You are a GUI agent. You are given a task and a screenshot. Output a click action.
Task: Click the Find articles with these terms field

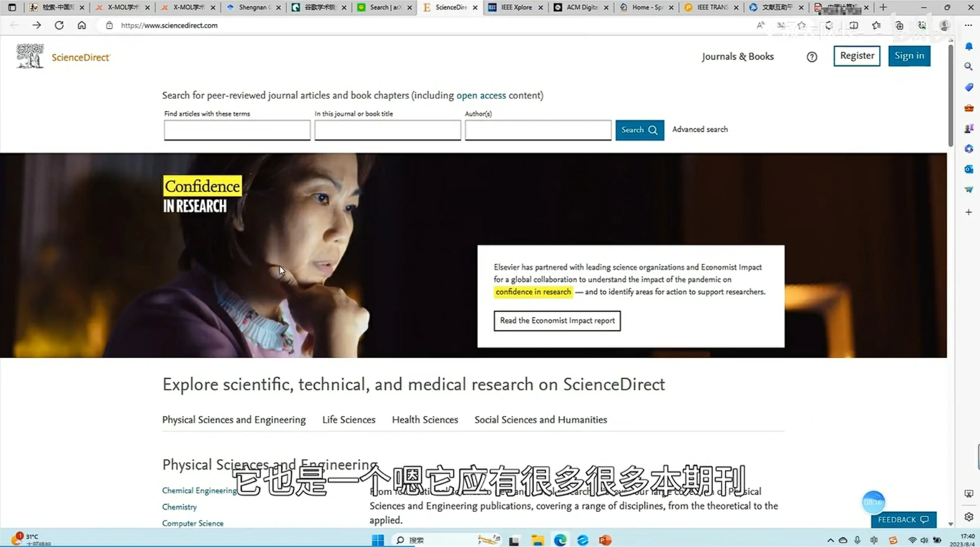point(237,130)
